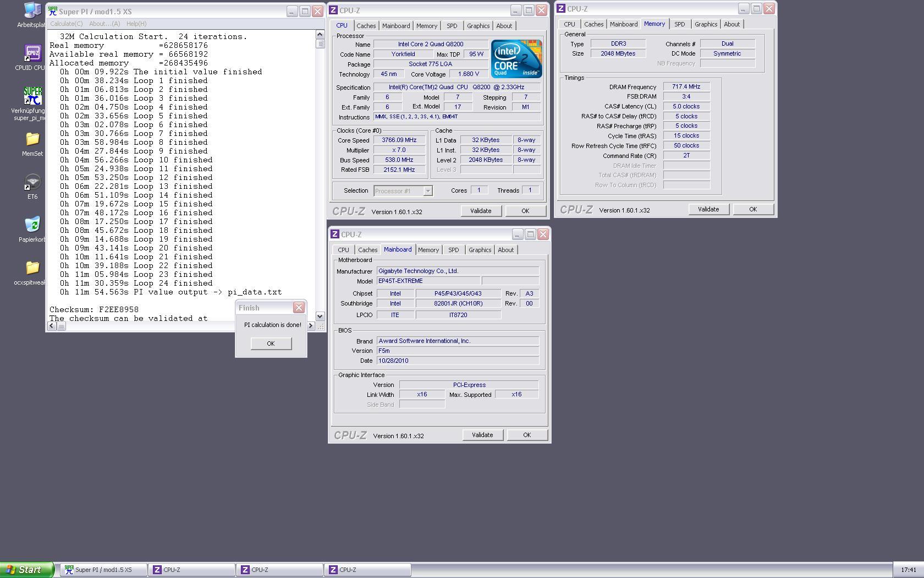Select the third CPU-Z taskbar button
924x578 pixels.
tap(367, 570)
